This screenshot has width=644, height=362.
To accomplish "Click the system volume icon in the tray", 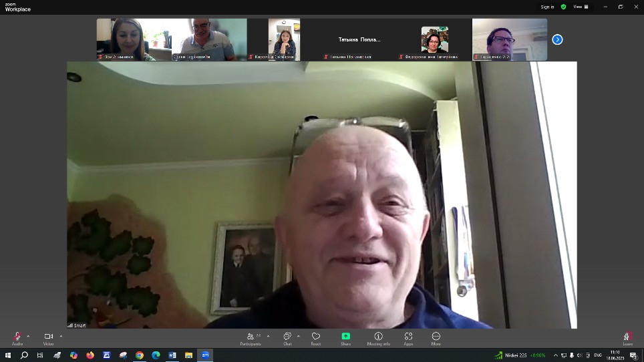I will tap(579, 355).
